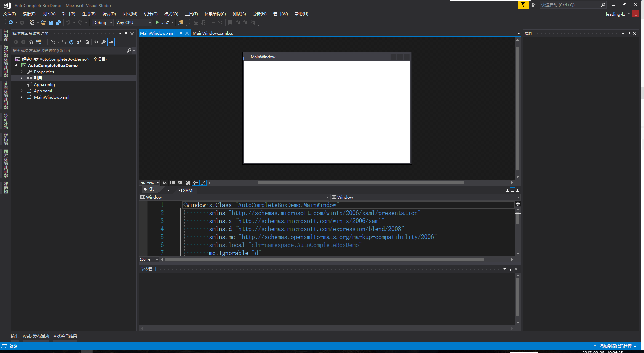Switch to the XAML view tab
The image size is (644, 353).
[186, 190]
